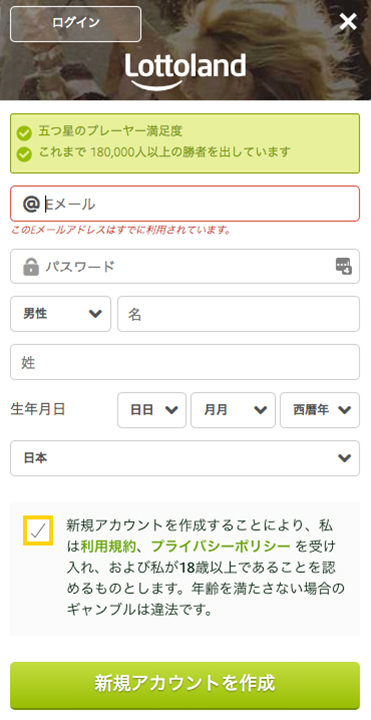Open the country dropdown showing 日本
The image size is (371, 720).
click(185, 458)
